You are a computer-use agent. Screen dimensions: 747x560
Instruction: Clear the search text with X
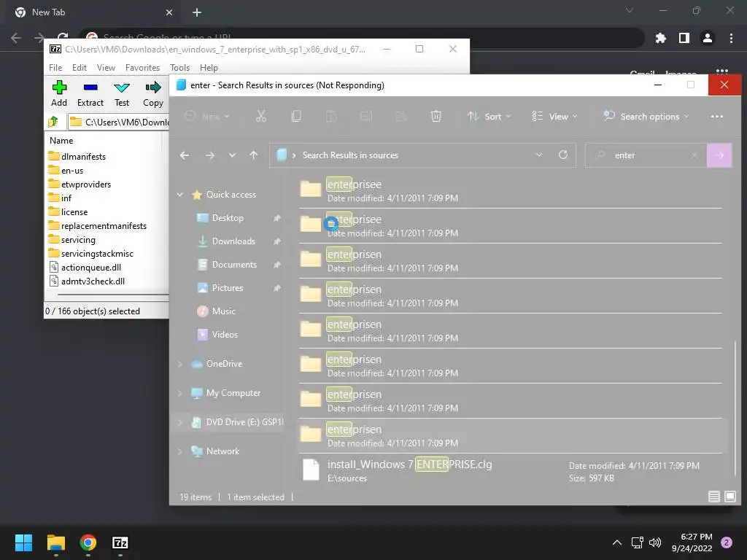[694, 155]
